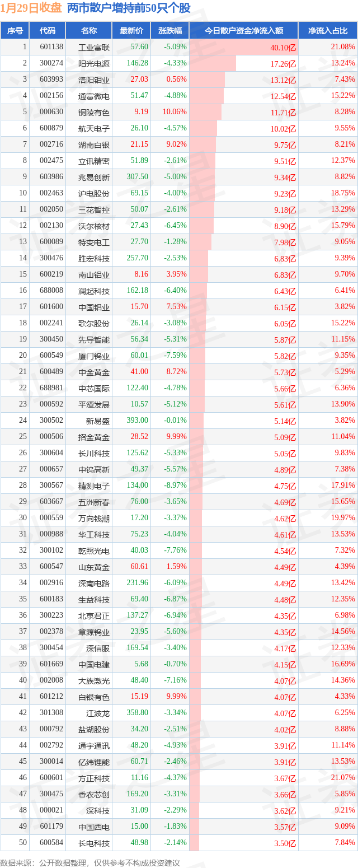Select stock name 歌尔股份

[94, 323]
